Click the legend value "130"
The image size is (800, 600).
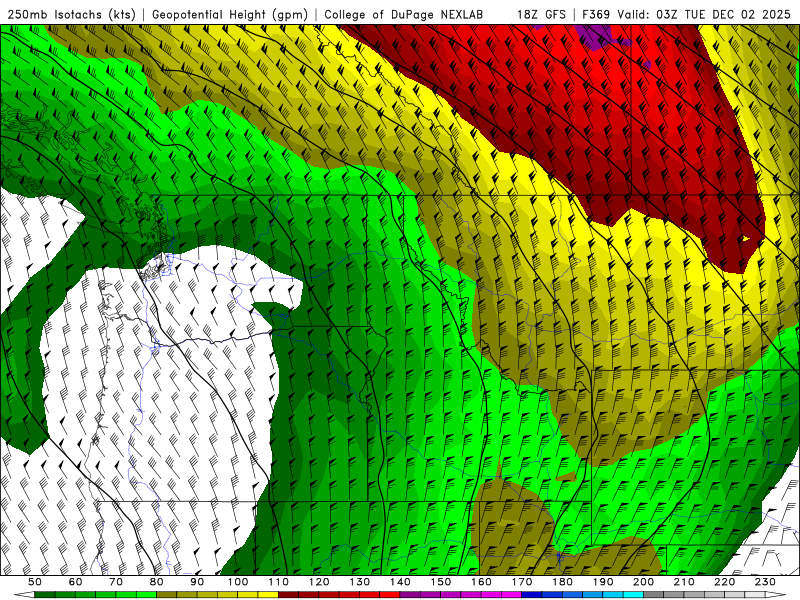360,582
